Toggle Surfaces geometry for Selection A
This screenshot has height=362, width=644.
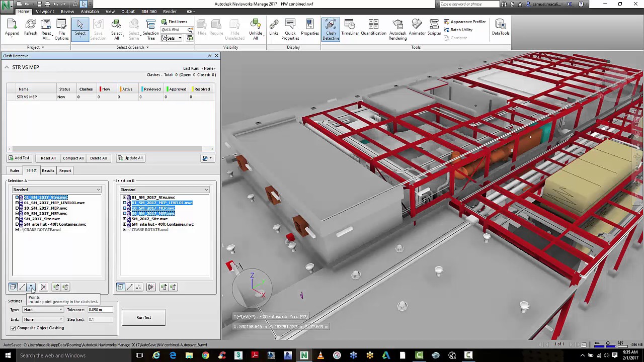tap(13, 287)
